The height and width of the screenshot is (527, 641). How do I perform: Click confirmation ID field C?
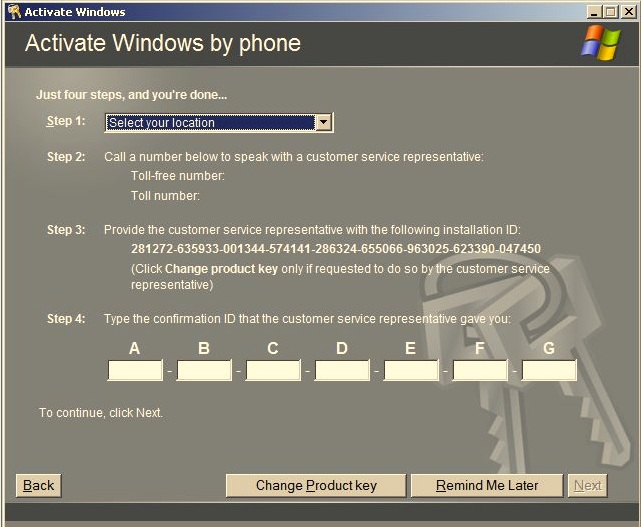273,370
